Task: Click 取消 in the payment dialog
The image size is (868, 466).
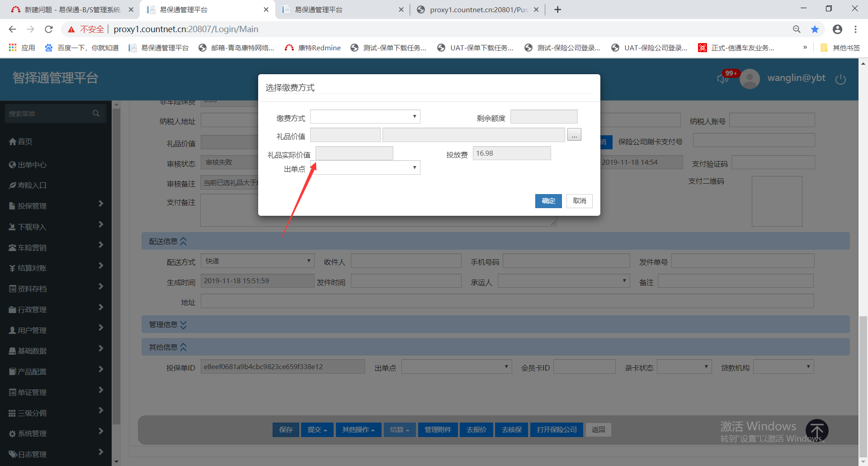Action: pyautogui.click(x=579, y=201)
